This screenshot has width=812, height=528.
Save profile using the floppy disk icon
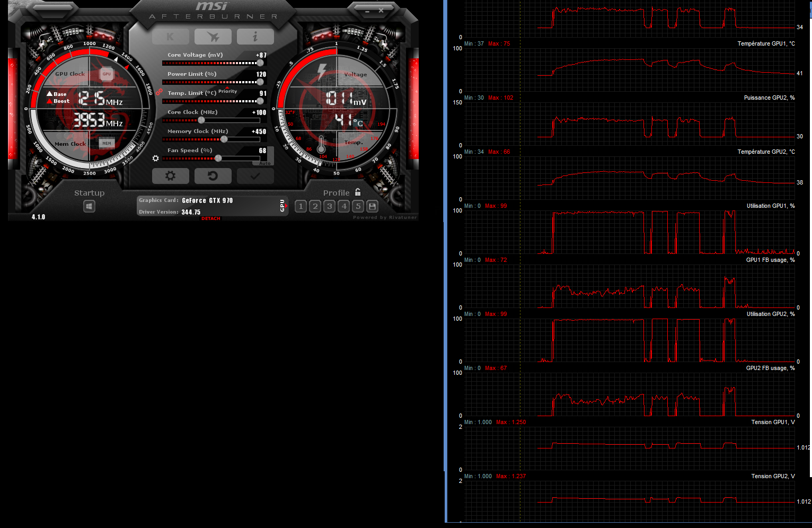373,206
